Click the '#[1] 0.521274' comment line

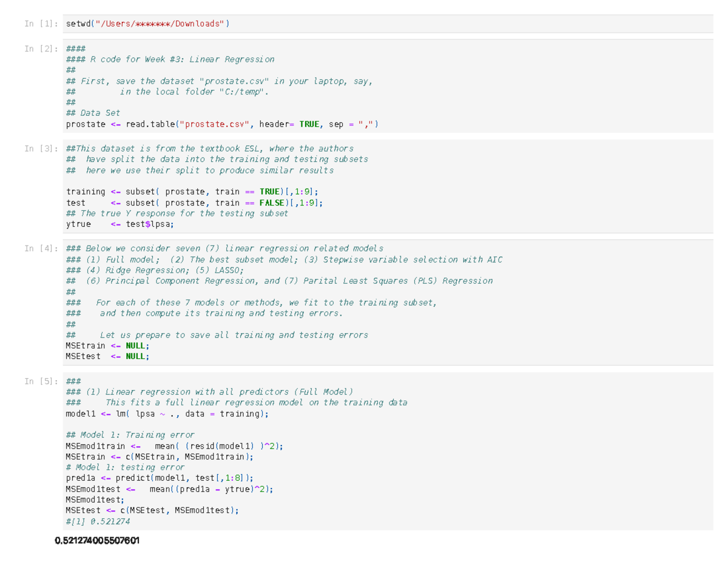click(x=98, y=521)
